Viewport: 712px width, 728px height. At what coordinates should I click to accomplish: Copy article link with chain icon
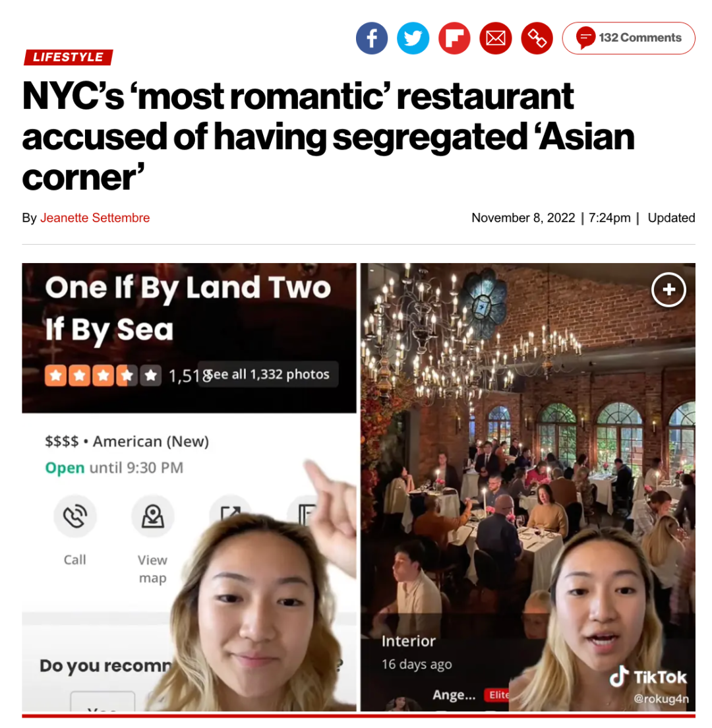[537, 38]
